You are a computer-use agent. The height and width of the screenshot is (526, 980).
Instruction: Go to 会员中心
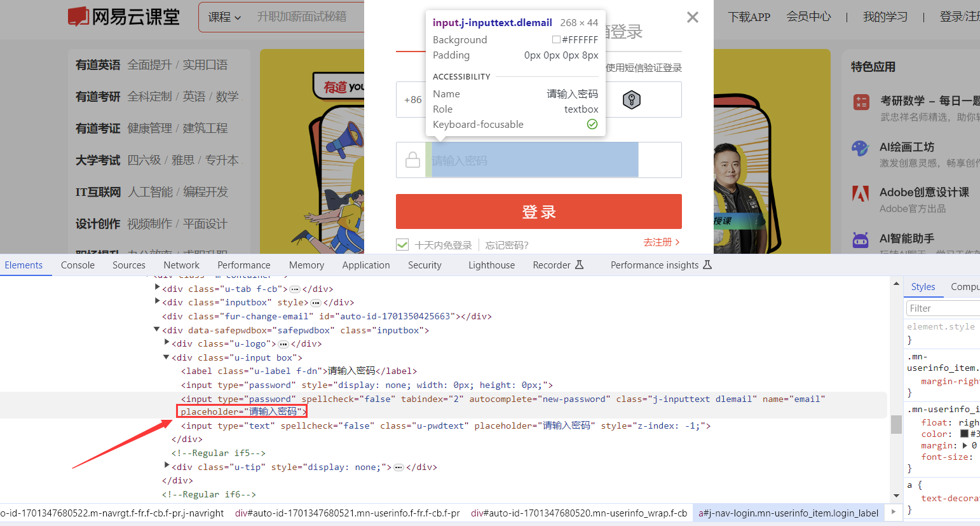(x=808, y=17)
